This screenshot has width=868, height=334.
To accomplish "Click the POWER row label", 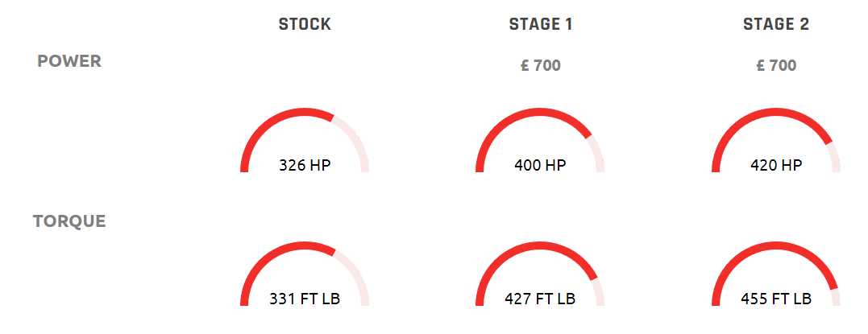I will [x=69, y=61].
